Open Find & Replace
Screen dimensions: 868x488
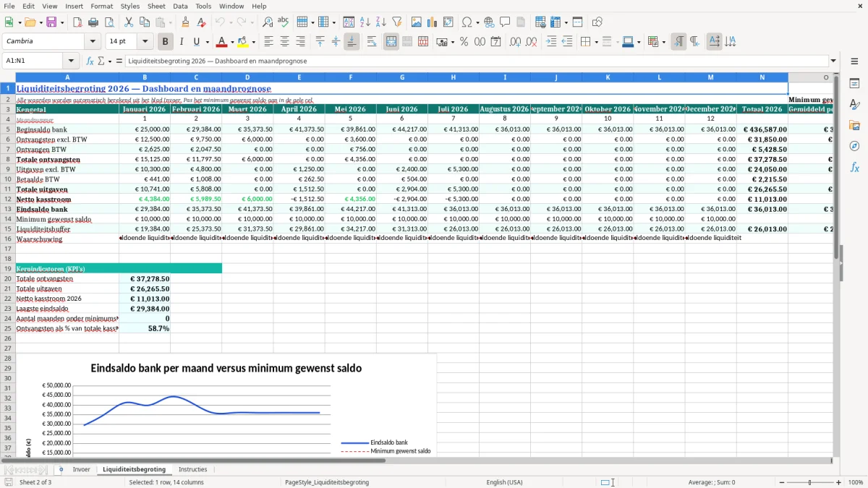pos(267,22)
